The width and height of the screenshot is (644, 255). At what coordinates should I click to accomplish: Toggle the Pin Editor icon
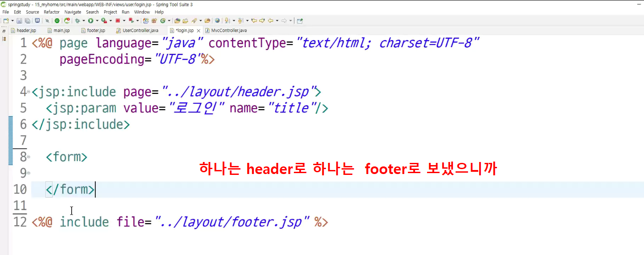coord(300,20)
